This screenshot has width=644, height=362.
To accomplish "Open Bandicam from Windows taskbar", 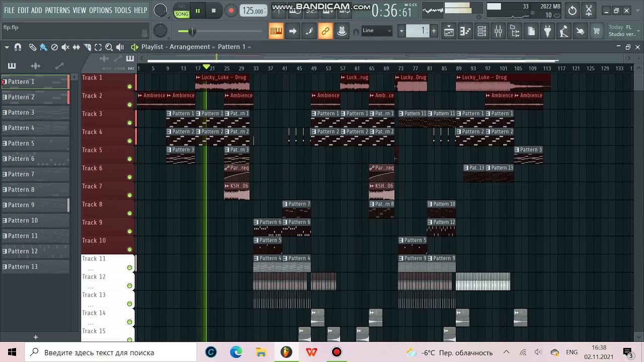I will (337, 352).
